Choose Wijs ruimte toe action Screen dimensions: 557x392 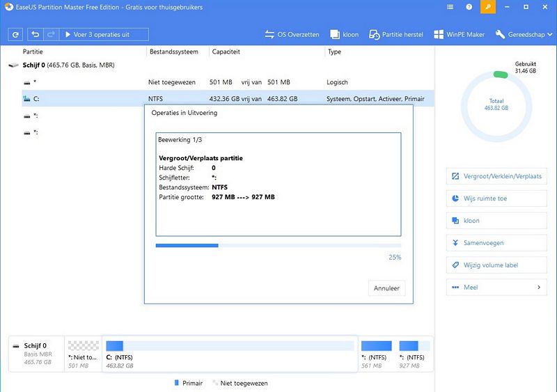[496, 198]
